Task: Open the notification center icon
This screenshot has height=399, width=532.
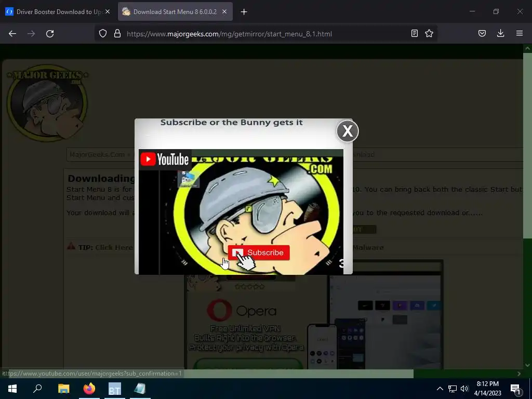Action: pos(515,389)
